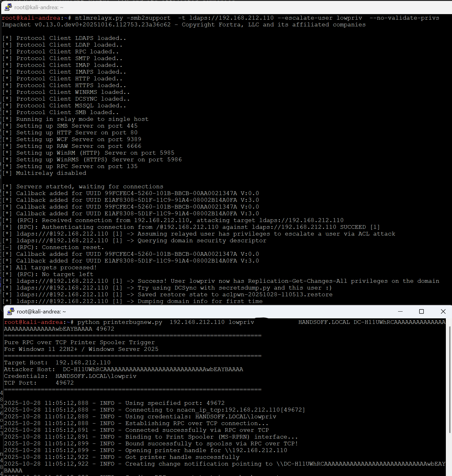Screen dimensions: 452x476
Task: Click 'Using credentials: HANDSOFF.LOCAL\lowpriv' log line
Action: tap(140, 416)
